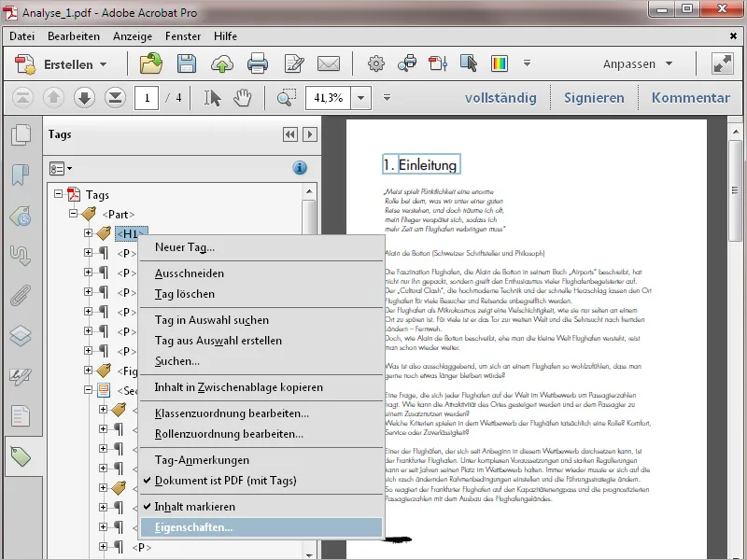This screenshot has height=560, width=747.
Task: Click the Tags pane right arrow button
Action: pyautogui.click(x=310, y=134)
